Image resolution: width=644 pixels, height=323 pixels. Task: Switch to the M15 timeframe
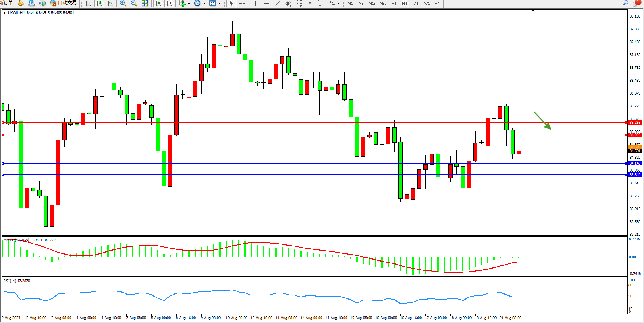click(x=372, y=4)
